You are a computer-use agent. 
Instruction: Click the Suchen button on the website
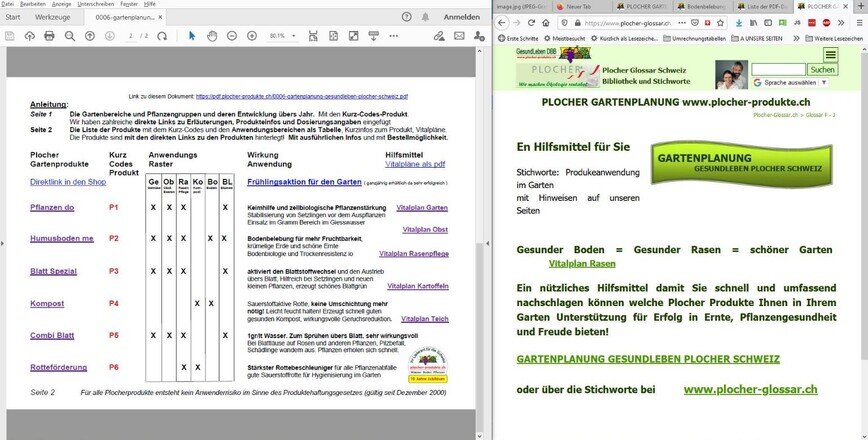click(x=823, y=69)
